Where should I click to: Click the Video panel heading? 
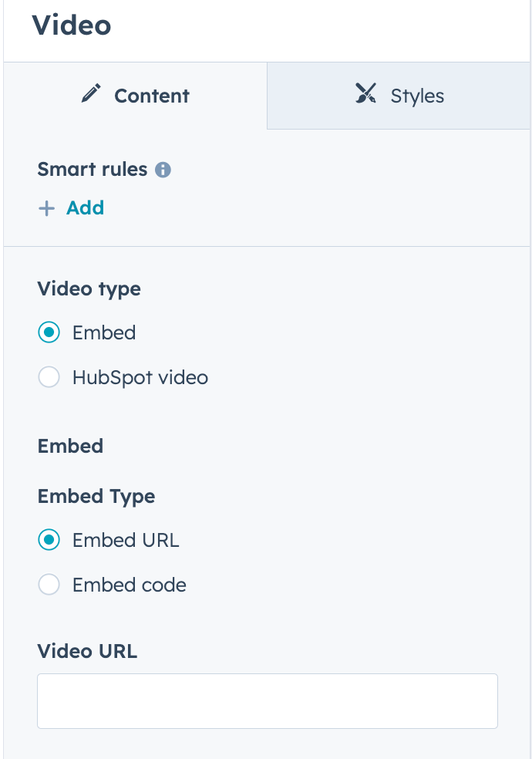pos(72,24)
